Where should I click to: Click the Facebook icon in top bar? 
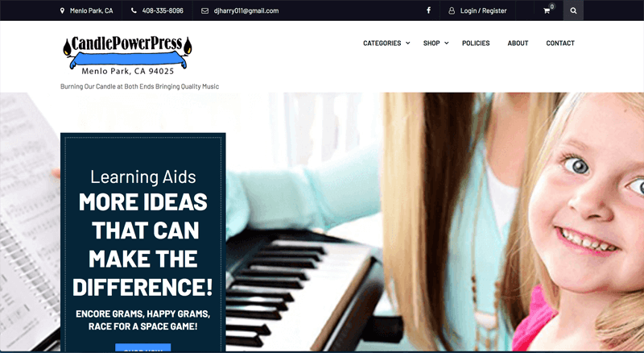point(428,10)
